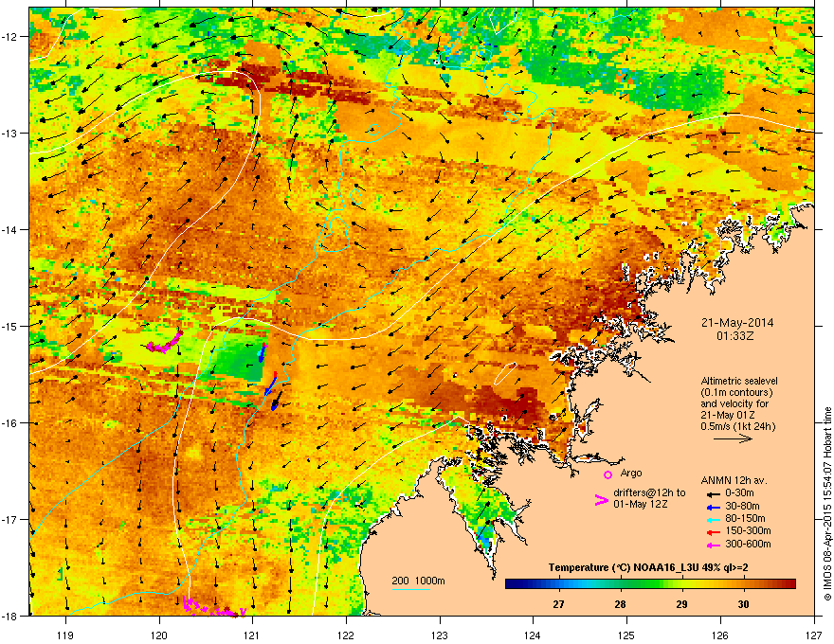Click the small cyan closed contour near 122°E, 13°S
834x644 pixels.
(x=374, y=130)
